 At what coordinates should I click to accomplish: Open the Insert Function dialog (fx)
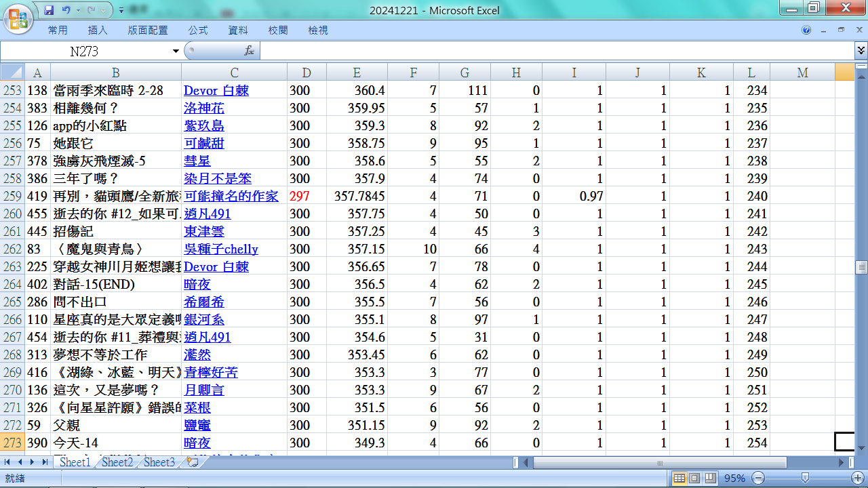(x=250, y=51)
